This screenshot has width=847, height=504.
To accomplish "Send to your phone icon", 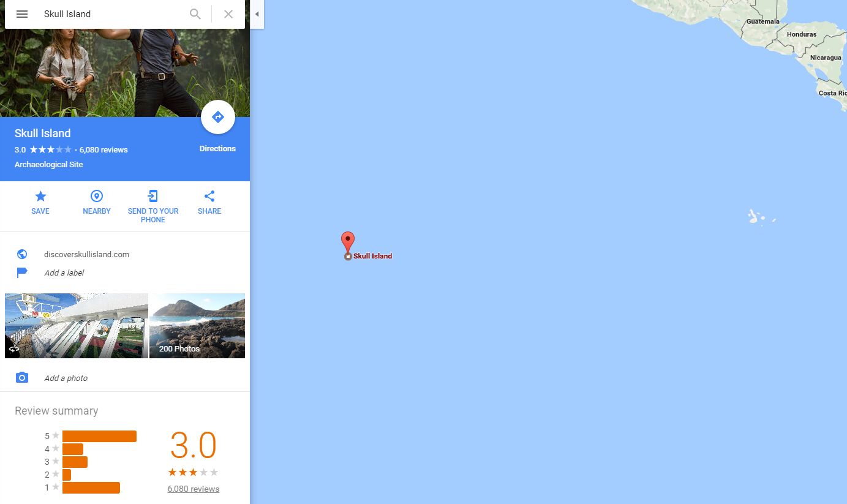I will point(153,196).
